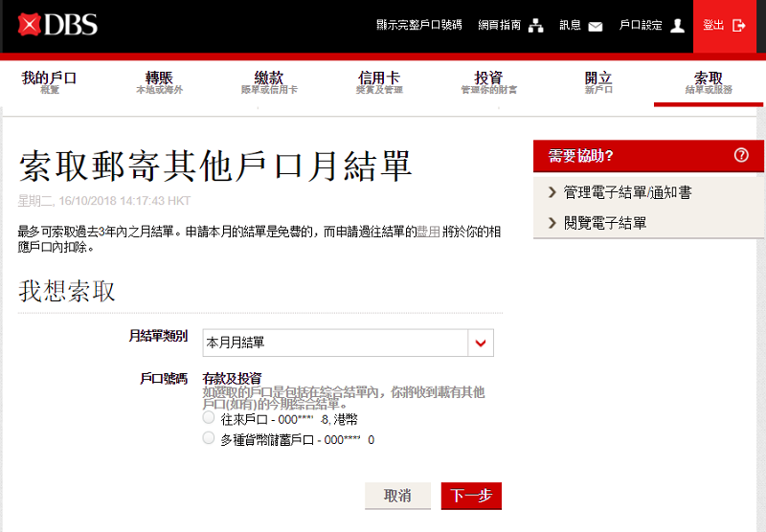Click chevron beside 管理電子結單/通知書
The height and width of the screenshot is (532, 766).
552,192
